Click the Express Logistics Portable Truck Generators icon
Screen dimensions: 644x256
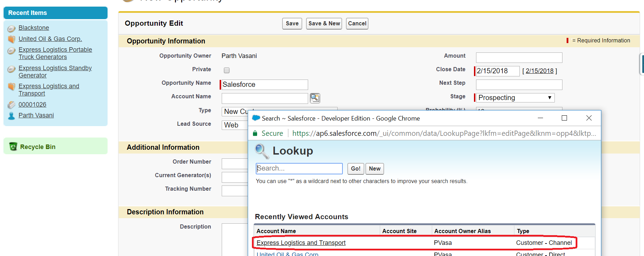click(11, 51)
